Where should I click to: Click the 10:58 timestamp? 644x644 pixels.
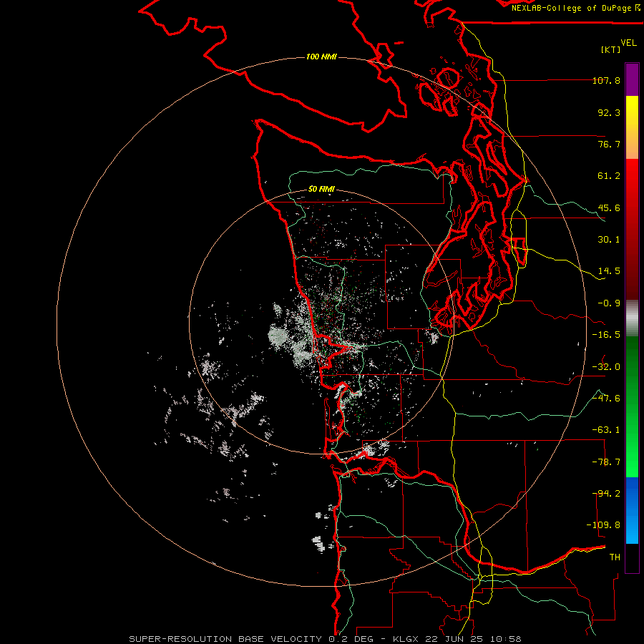pos(506,639)
